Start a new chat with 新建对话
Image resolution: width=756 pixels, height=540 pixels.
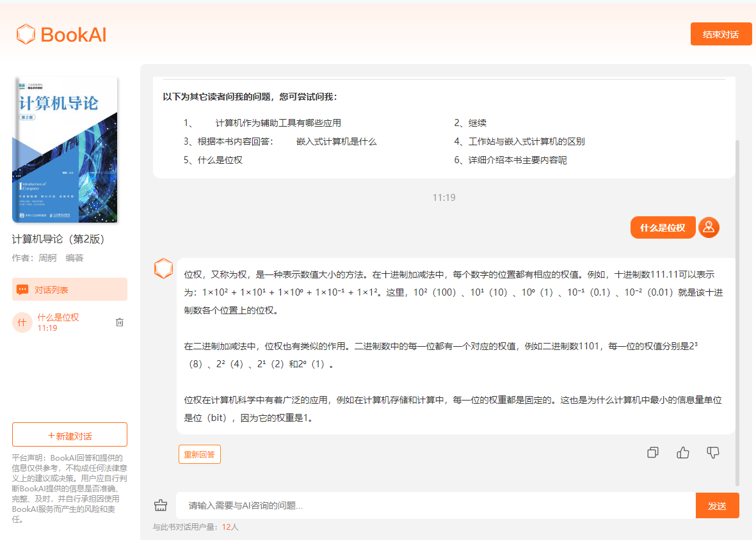pos(70,435)
